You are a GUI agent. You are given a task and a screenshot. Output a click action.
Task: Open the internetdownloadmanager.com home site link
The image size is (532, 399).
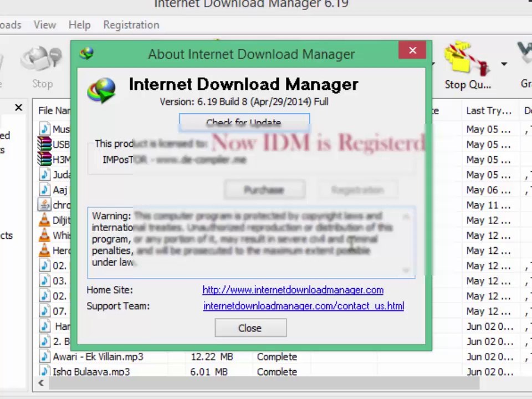pyautogui.click(x=293, y=290)
